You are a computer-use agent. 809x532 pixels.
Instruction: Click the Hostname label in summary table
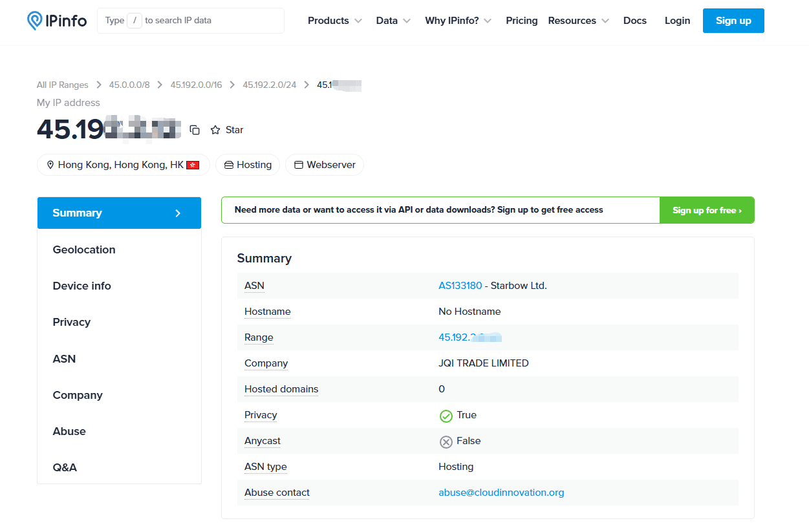coord(268,312)
